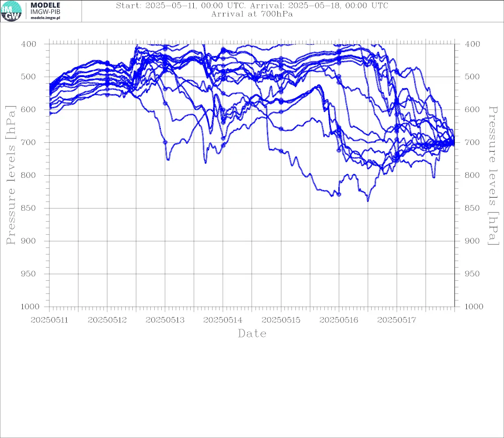Click right y-axis label 950
504x438 pixels.
point(472,274)
